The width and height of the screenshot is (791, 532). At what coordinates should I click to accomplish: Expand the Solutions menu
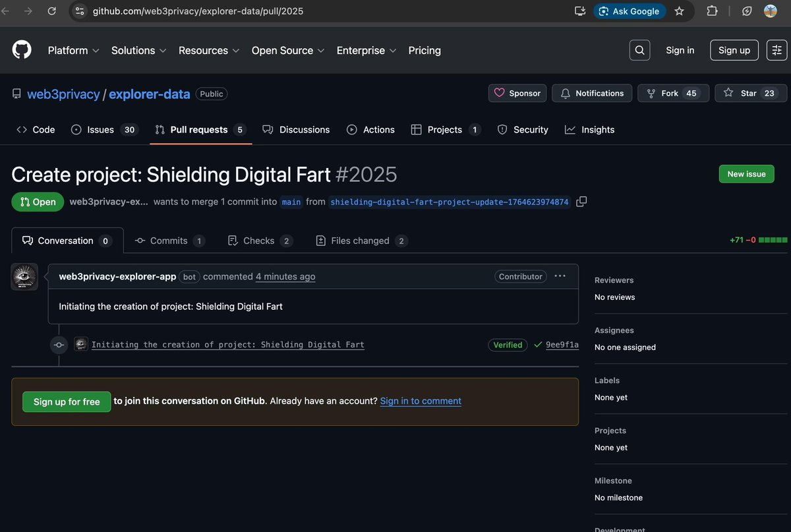click(x=138, y=50)
